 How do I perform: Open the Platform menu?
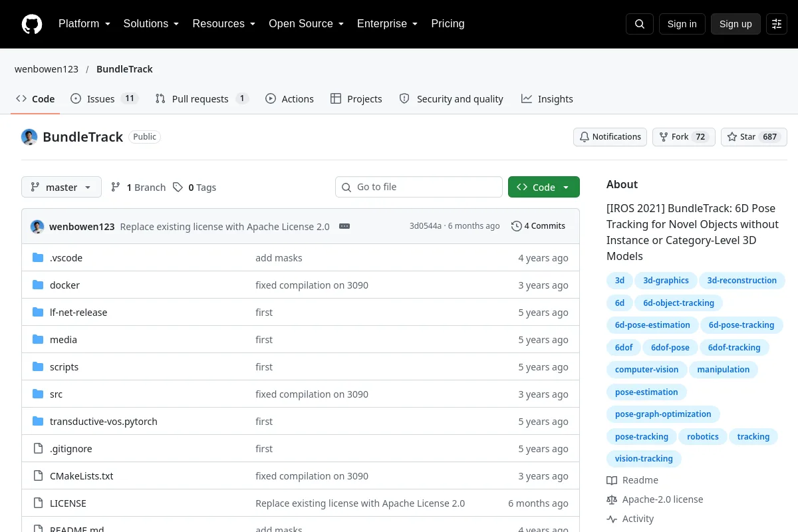[x=86, y=24]
